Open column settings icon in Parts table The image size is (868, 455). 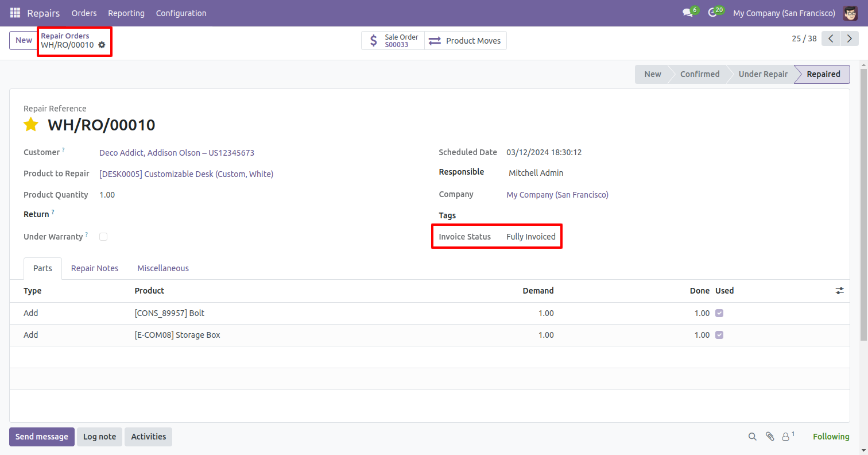point(839,291)
